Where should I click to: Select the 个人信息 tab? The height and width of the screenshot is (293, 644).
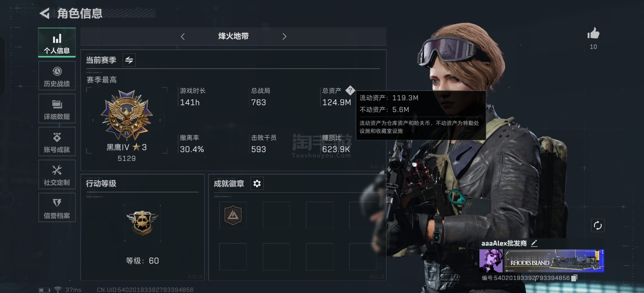[x=57, y=43]
